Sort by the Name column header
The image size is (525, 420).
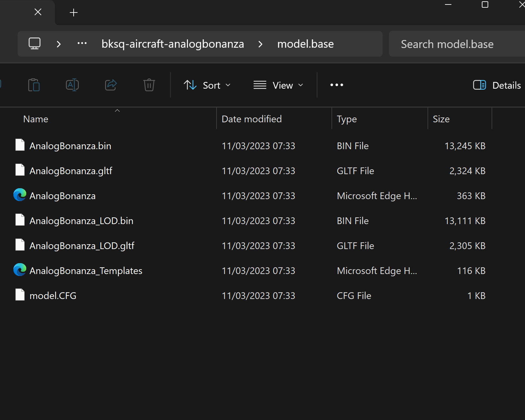coord(36,119)
